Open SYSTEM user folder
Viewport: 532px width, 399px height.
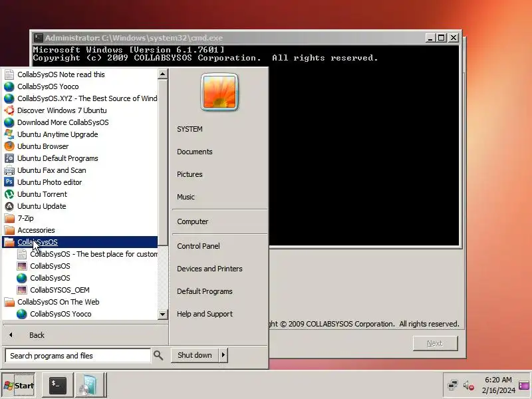tap(190, 129)
